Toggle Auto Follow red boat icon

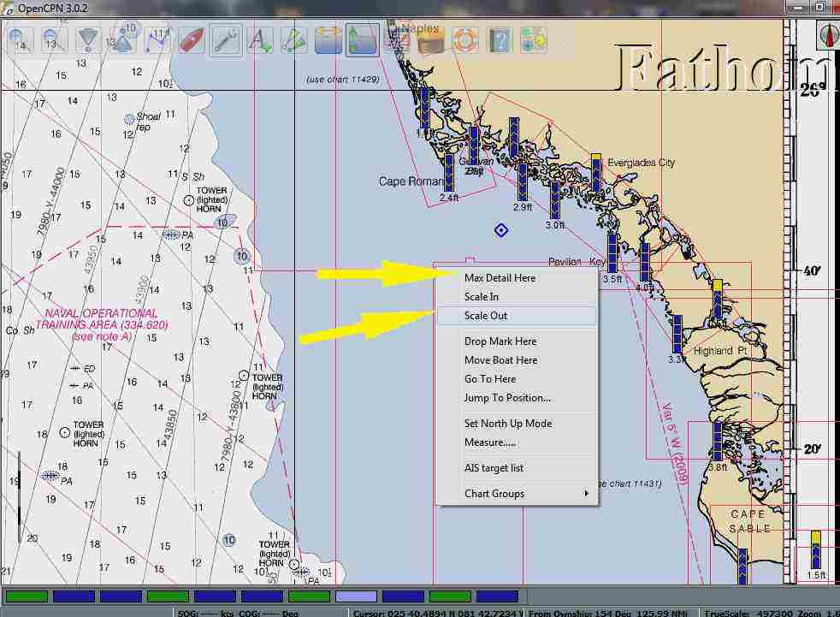pos(192,39)
